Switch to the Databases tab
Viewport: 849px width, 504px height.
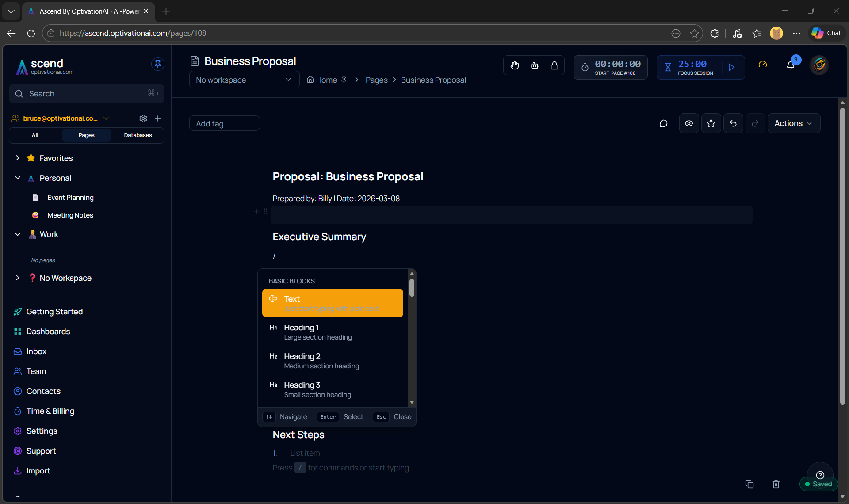click(138, 135)
